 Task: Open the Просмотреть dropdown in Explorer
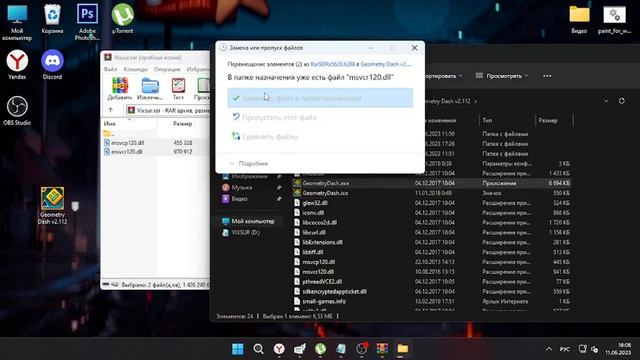[x=502, y=76]
